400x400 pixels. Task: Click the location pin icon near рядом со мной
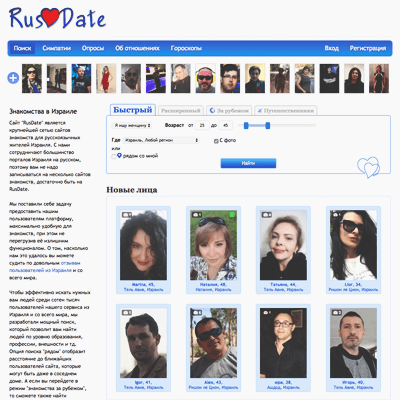120,155
